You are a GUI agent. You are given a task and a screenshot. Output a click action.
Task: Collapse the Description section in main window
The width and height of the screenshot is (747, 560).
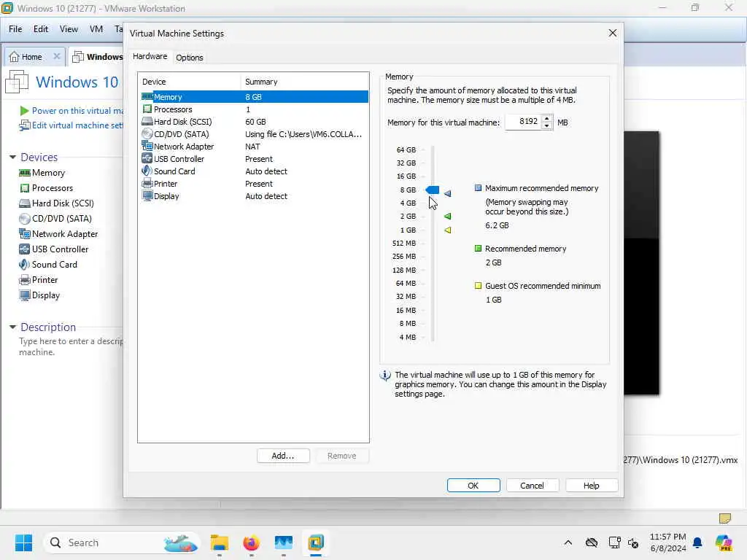click(13, 327)
